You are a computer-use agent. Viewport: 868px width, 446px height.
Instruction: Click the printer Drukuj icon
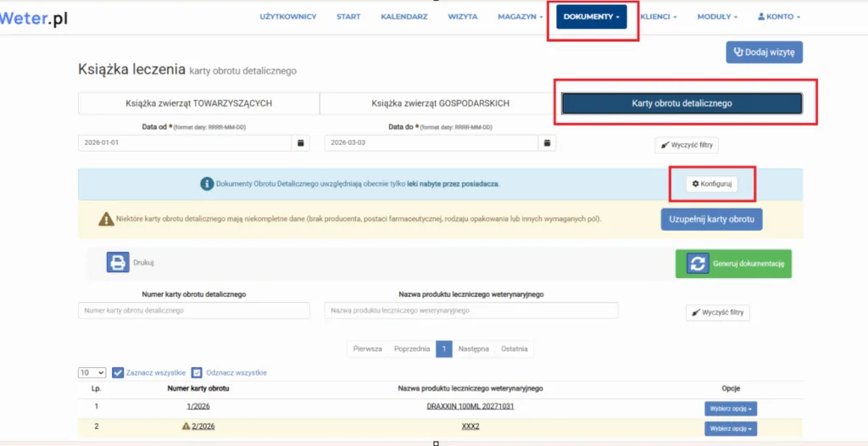tap(118, 263)
